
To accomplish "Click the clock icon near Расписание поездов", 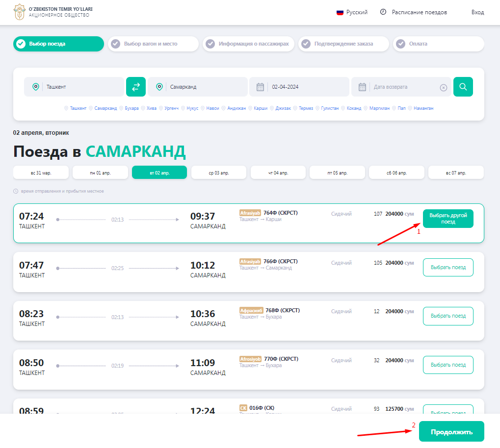I will coord(383,12).
